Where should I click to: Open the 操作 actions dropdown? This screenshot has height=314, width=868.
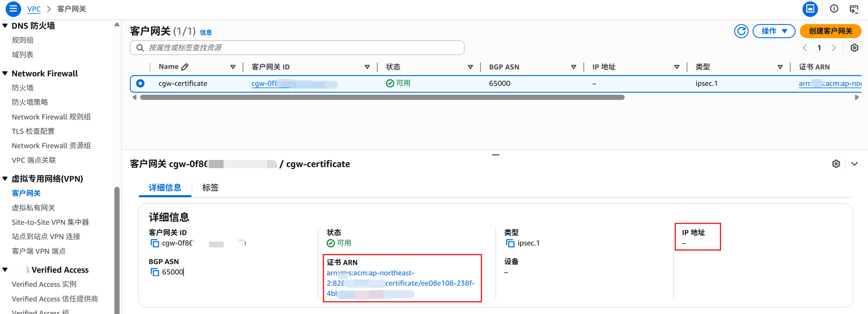[x=774, y=31]
